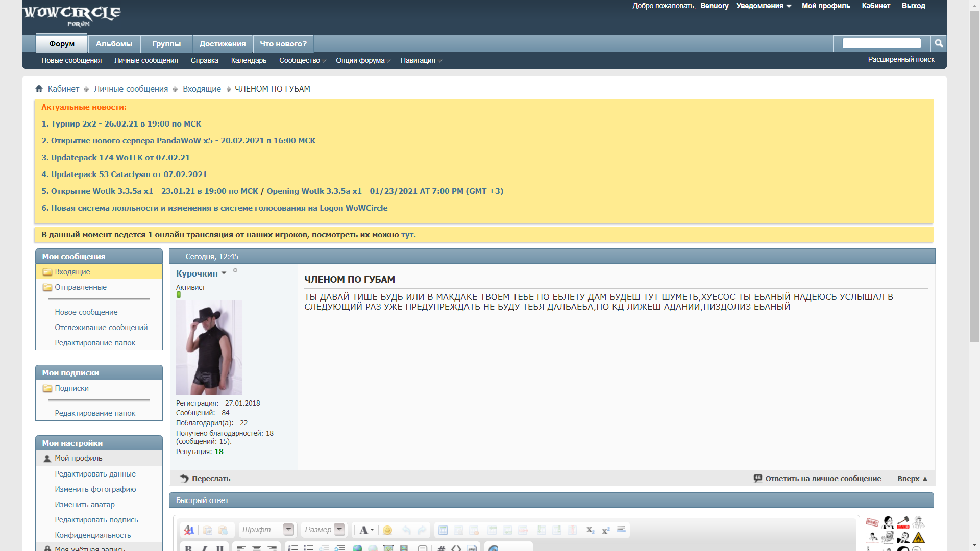Open the text color picker dropdown
The image size is (980, 551).
[366, 530]
